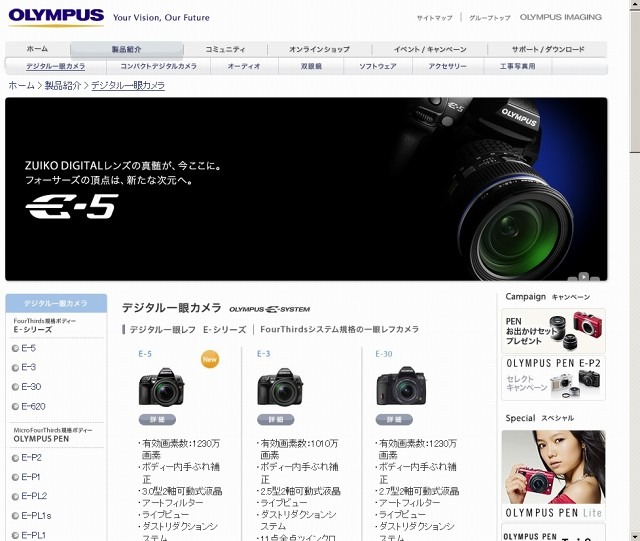Open the サイトマップ link
The image size is (640, 541).
pyautogui.click(x=434, y=18)
